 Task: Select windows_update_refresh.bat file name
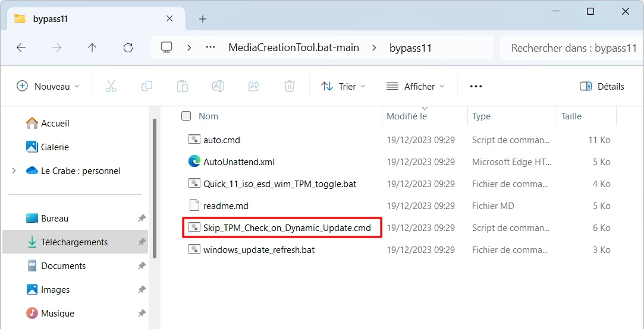259,250
